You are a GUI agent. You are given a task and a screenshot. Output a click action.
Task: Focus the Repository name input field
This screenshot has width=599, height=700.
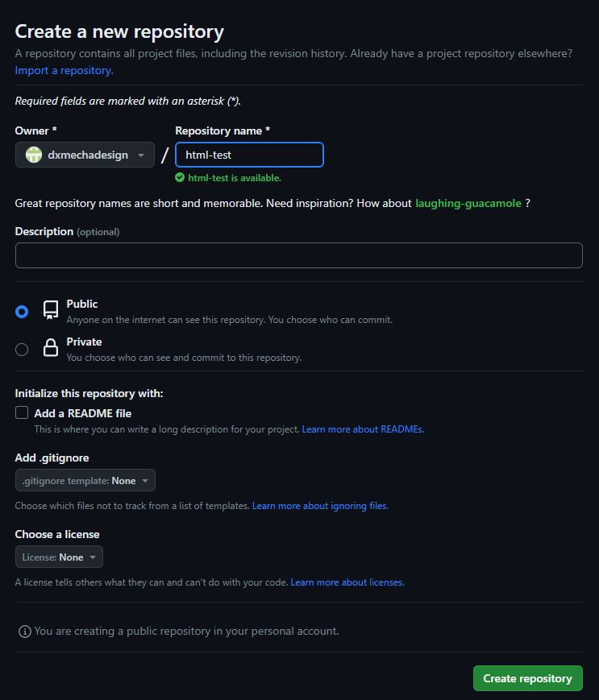point(249,155)
